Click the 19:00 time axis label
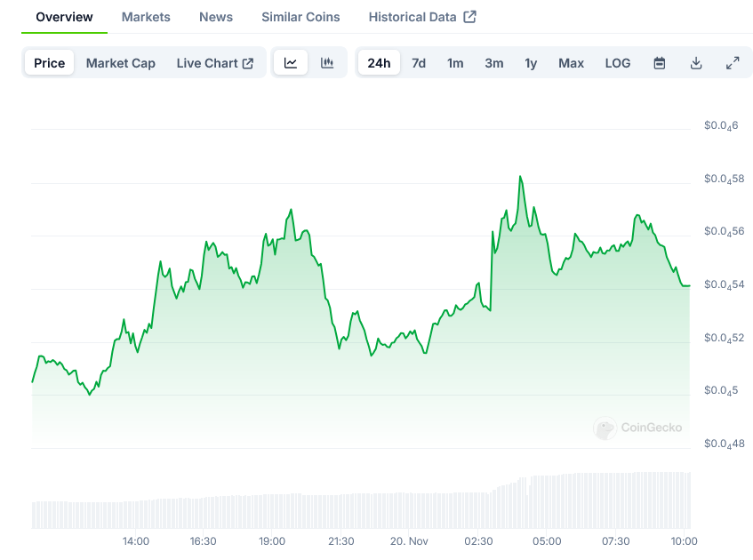The width and height of the screenshot is (753, 560). [272, 541]
